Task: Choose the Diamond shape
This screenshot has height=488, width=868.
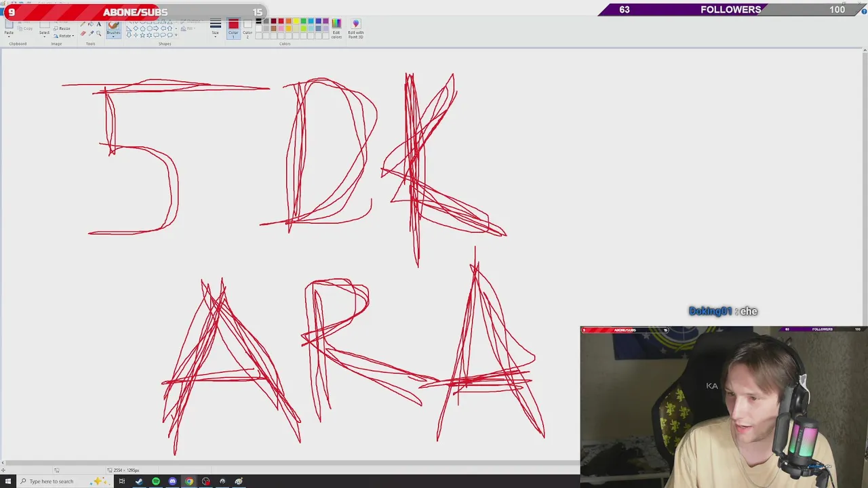Action: (x=136, y=28)
